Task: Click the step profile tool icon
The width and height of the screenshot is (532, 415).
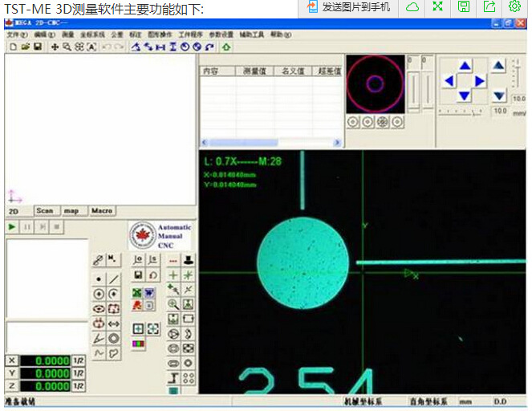Action: tap(173, 377)
